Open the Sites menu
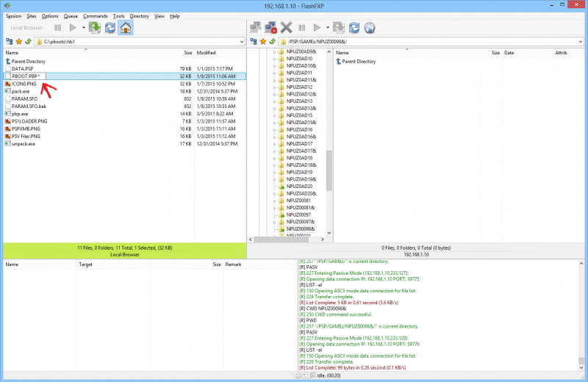588x382 pixels. (x=31, y=15)
